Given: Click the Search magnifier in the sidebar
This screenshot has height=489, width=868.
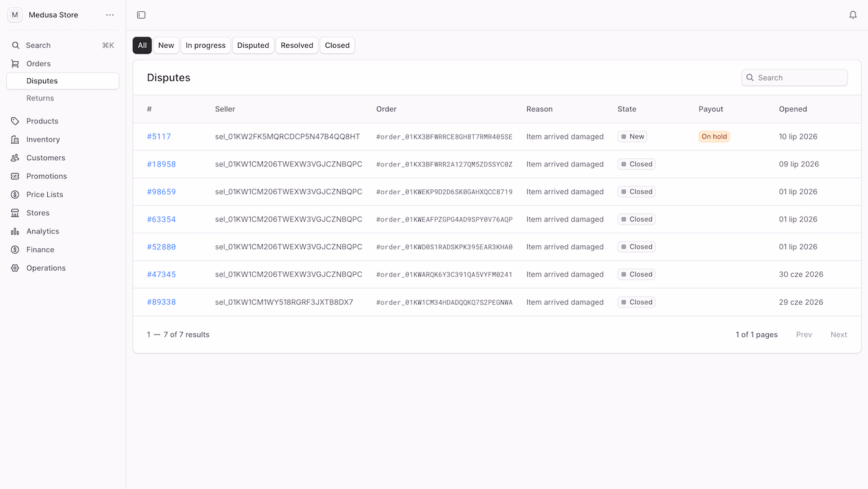Looking at the screenshot, I should click(16, 45).
